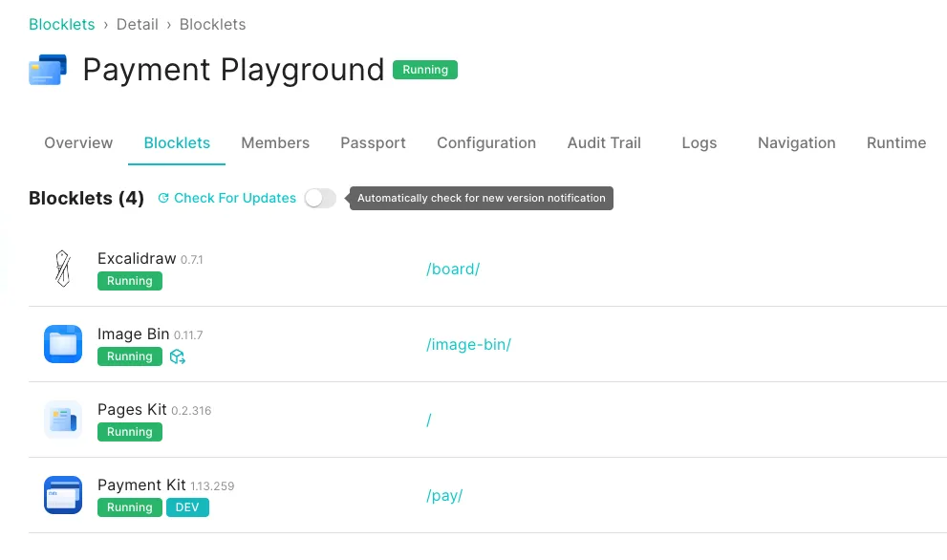Screen dimensions: 947x560
Task: Click the Excalidraw blocklet icon
Action: click(x=63, y=269)
